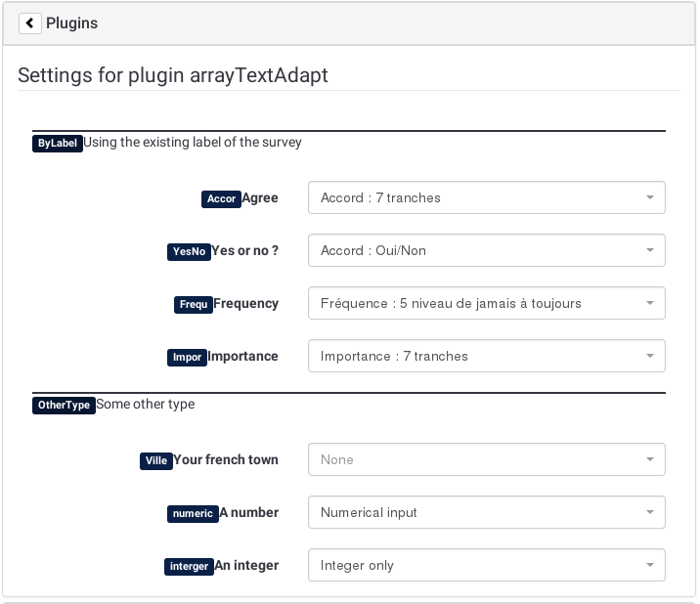Click the dropdown arrow on the Importance field

(x=650, y=356)
